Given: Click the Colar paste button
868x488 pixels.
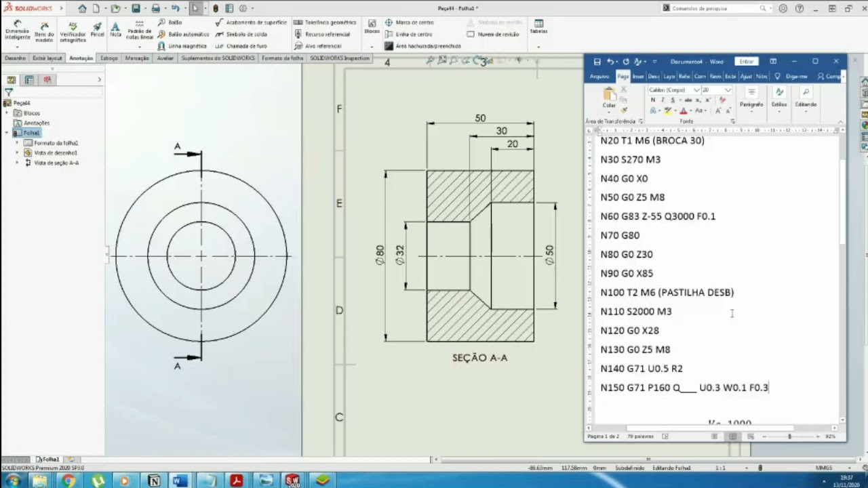Looking at the screenshot, I should pos(609,98).
